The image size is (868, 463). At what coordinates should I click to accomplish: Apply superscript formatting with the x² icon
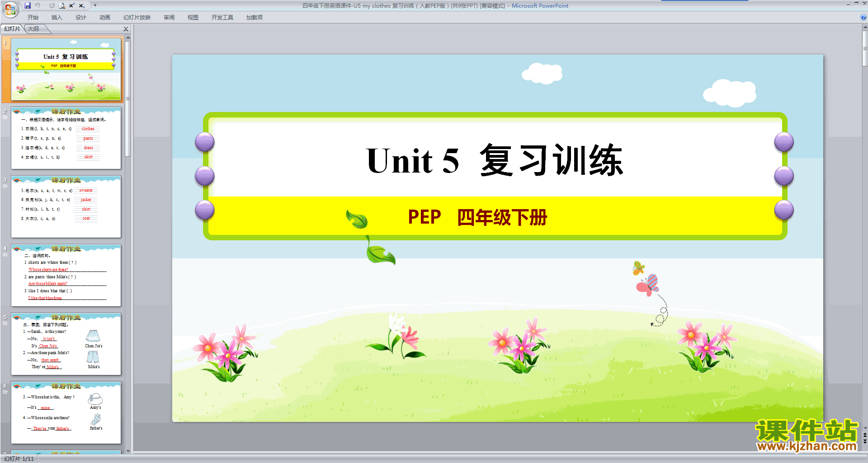tap(71, 5)
